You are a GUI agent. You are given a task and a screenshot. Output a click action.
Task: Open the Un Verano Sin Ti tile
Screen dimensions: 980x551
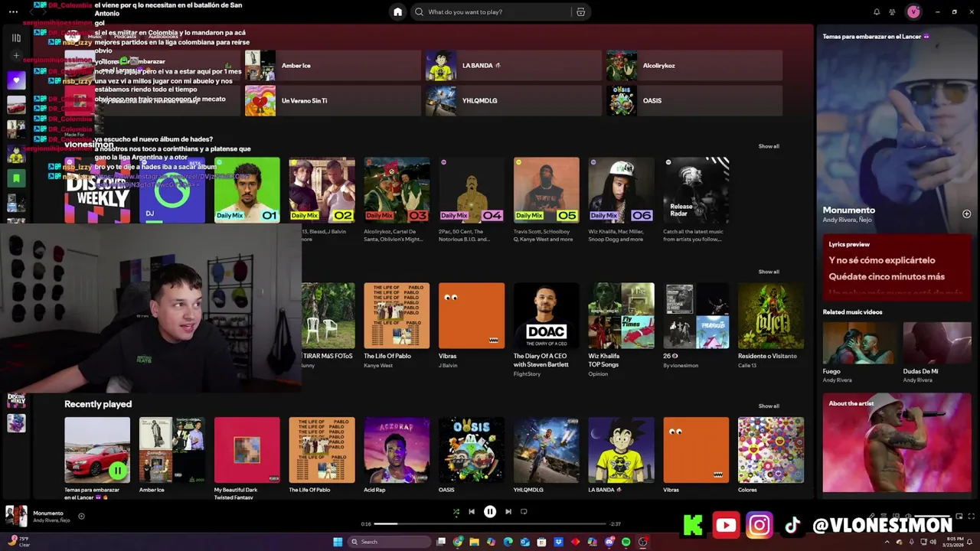332,100
